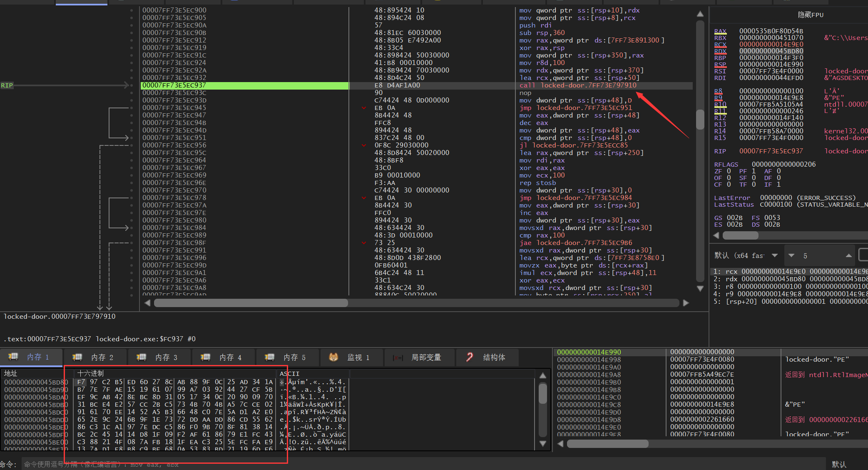
Task: Decrease the argument count spinner below 5
Action: [791, 255]
